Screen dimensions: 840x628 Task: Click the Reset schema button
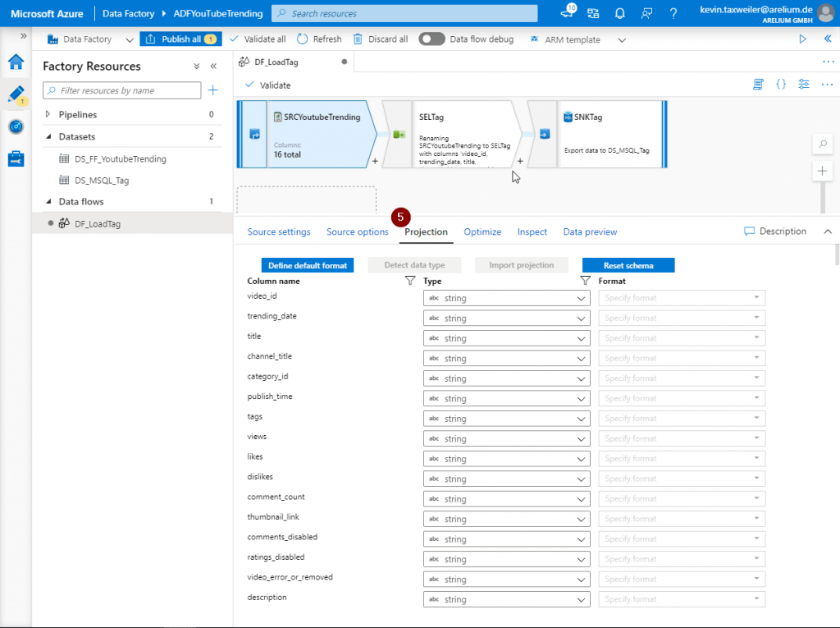pos(628,264)
